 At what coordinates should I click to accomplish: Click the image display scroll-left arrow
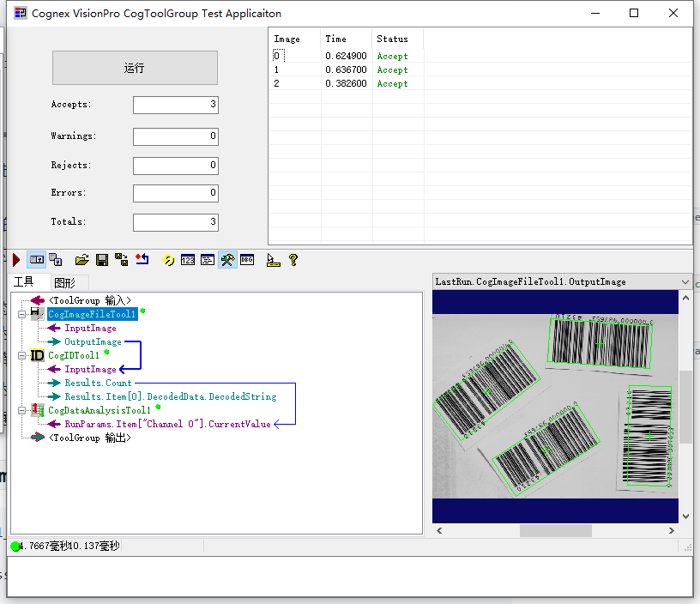click(439, 531)
